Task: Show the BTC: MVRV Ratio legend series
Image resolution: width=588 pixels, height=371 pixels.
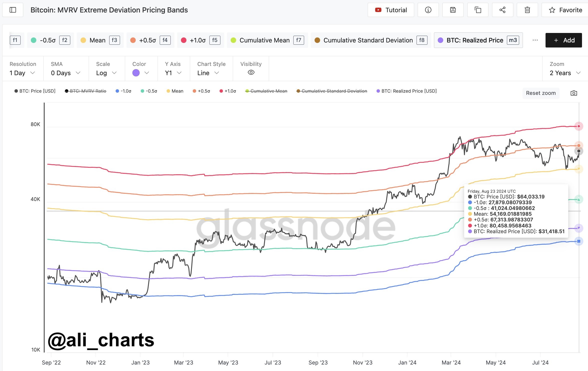Action: pos(85,91)
